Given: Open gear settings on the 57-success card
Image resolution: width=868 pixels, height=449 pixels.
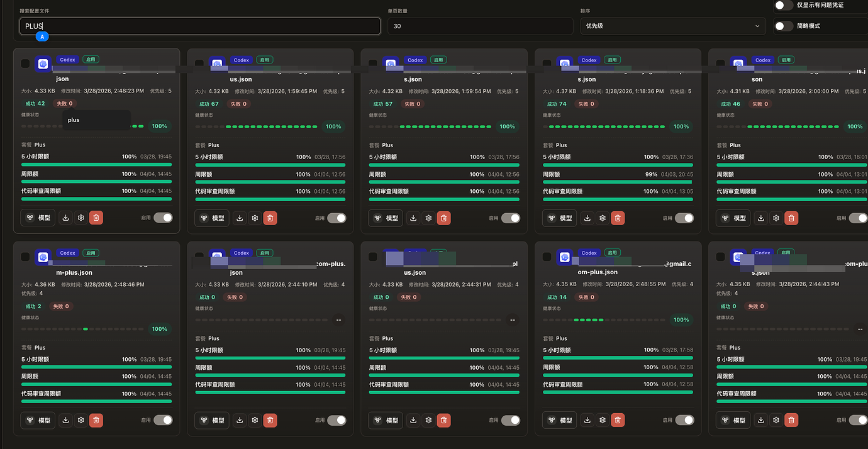Looking at the screenshot, I should tap(428, 218).
